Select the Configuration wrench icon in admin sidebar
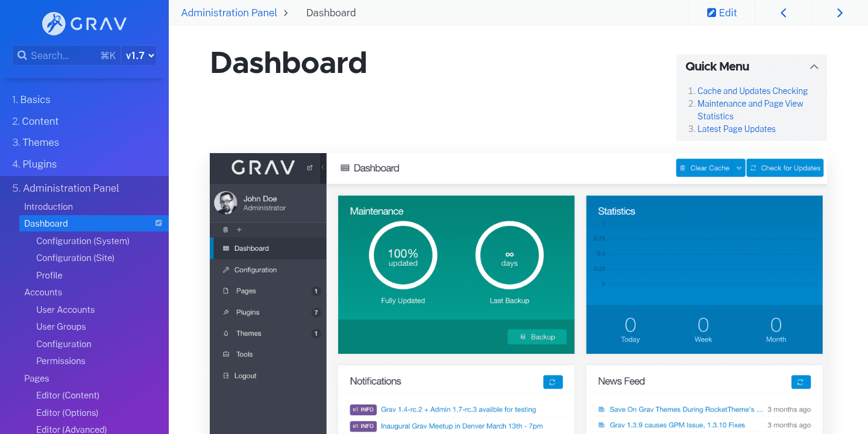Viewport: 868px width, 434px height. coord(225,269)
